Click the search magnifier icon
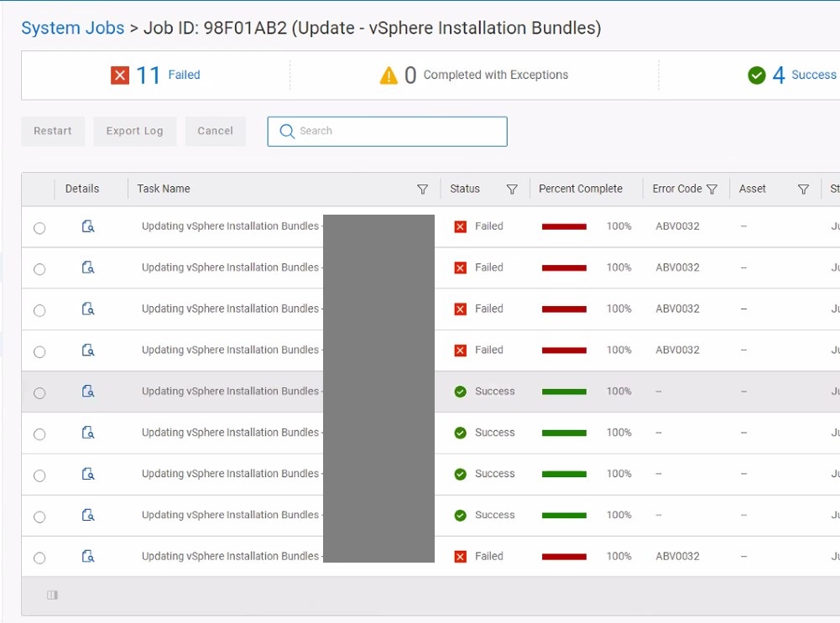 coord(286,132)
